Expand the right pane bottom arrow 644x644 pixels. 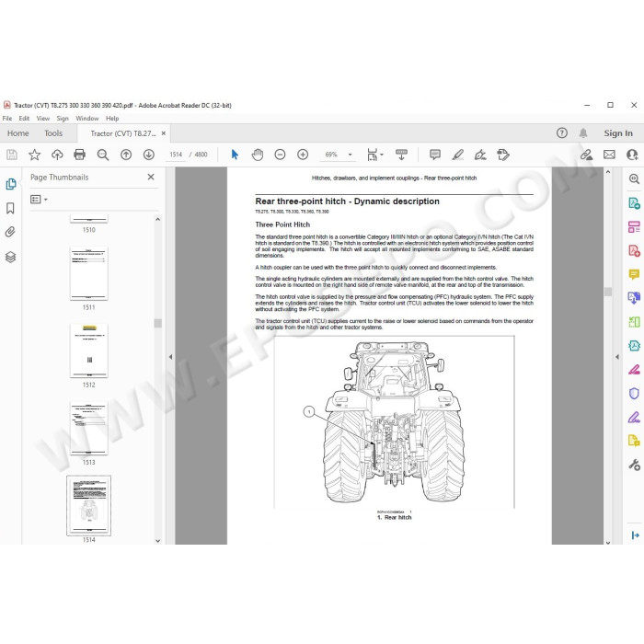coord(635,535)
